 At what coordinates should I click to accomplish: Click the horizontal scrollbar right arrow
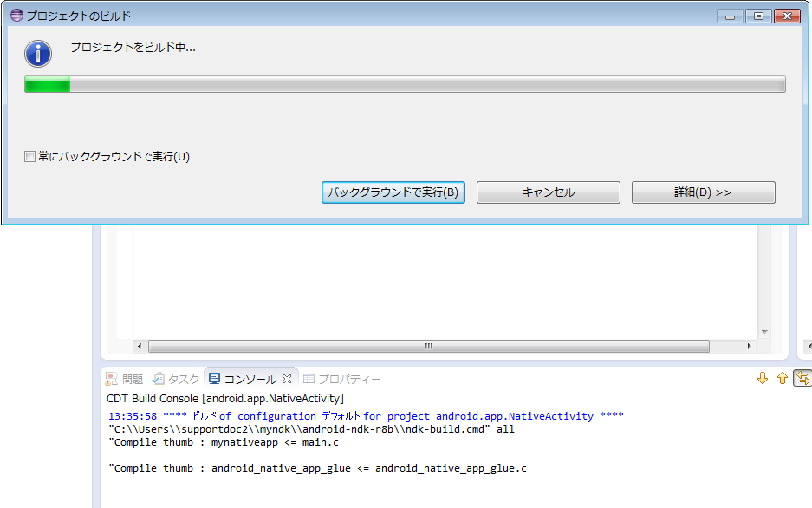[x=749, y=346]
